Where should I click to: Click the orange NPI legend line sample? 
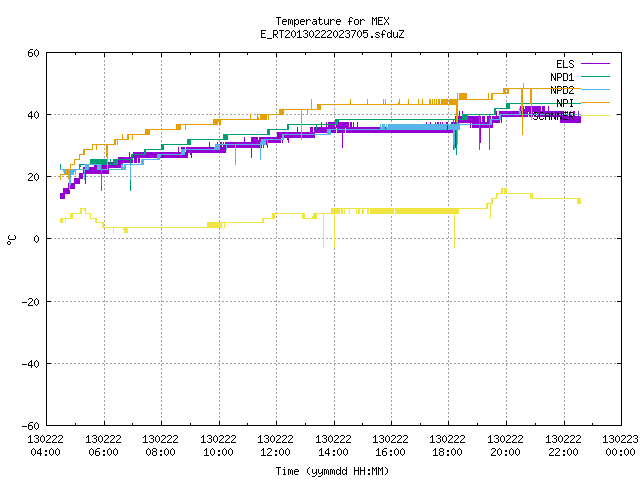pos(595,102)
